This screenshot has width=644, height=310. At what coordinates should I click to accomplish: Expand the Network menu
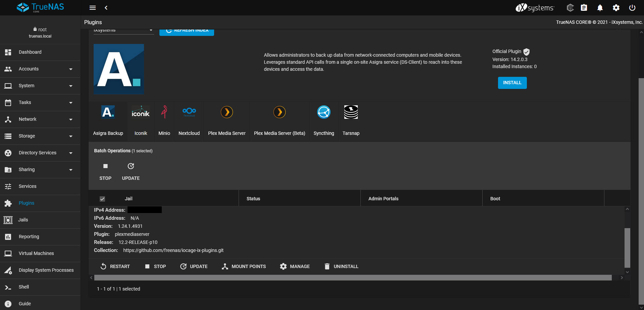pyautogui.click(x=40, y=119)
